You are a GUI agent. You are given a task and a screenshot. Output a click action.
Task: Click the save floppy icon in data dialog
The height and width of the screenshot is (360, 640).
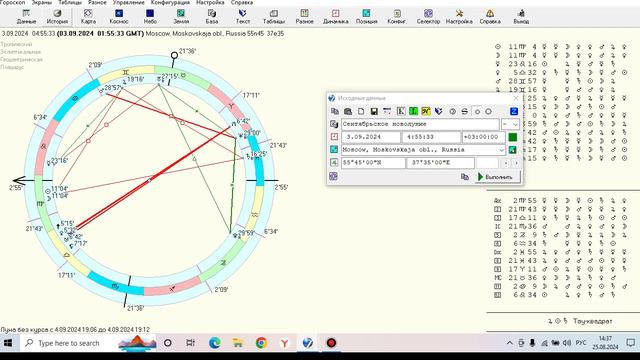click(x=374, y=111)
